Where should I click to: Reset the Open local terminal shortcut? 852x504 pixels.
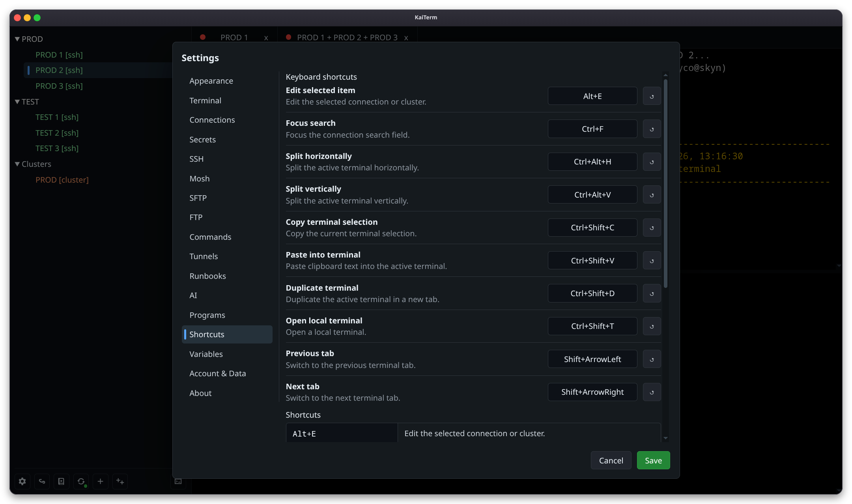pyautogui.click(x=652, y=326)
